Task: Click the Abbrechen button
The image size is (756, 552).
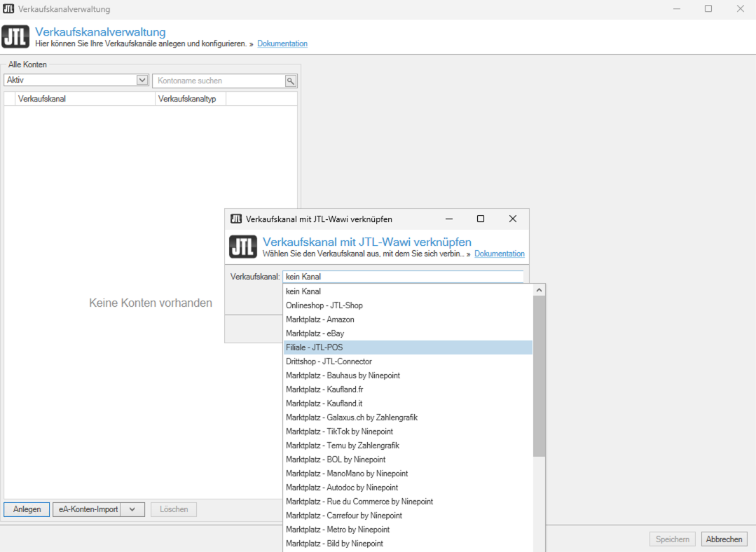Action: (x=724, y=539)
